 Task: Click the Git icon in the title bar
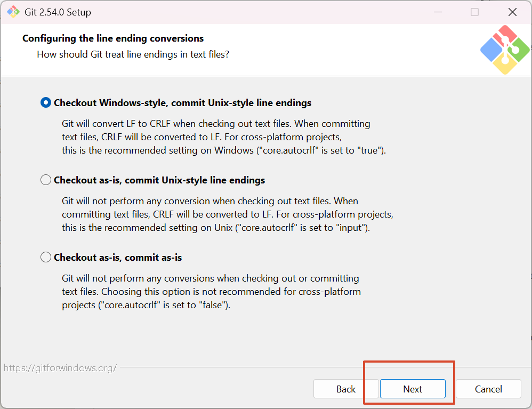13,12
